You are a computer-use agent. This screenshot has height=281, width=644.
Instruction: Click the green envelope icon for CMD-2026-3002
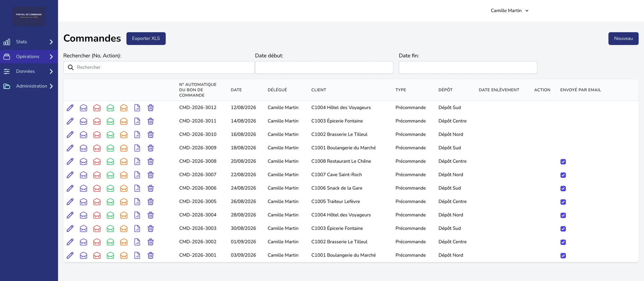pyautogui.click(x=110, y=242)
